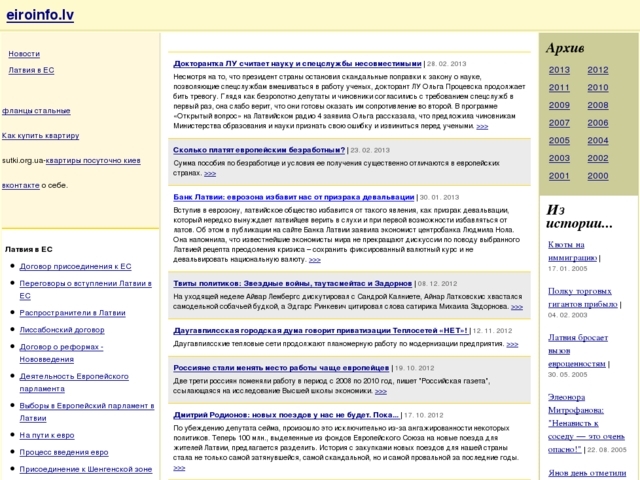Click date 28. 02. 2013 text
This screenshot has width=640, height=480.
point(447,64)
